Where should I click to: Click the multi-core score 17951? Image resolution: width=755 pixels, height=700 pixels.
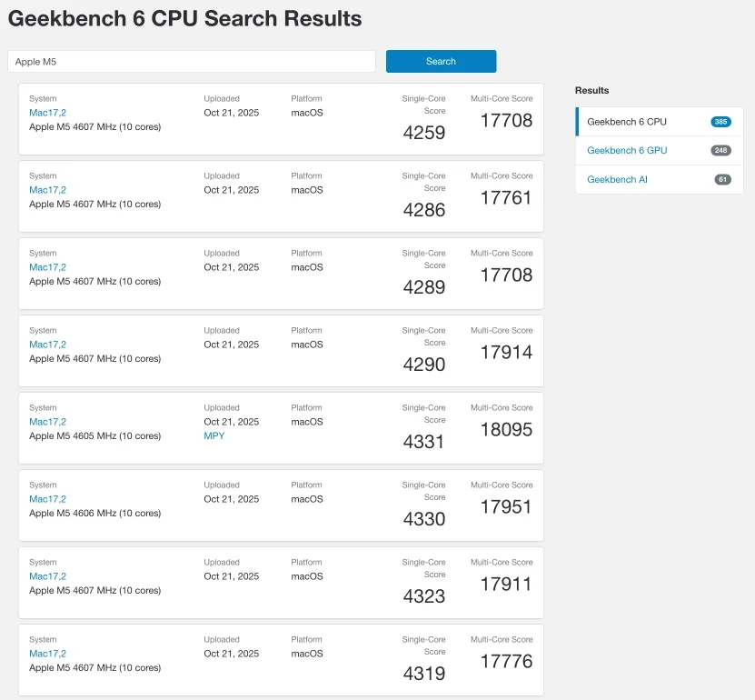click(506, 506)
